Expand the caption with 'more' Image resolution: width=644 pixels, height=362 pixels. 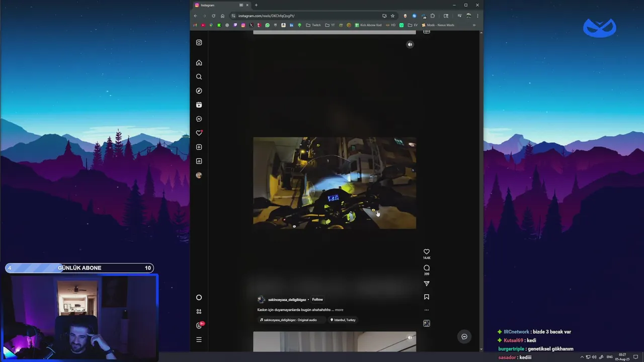339,310
